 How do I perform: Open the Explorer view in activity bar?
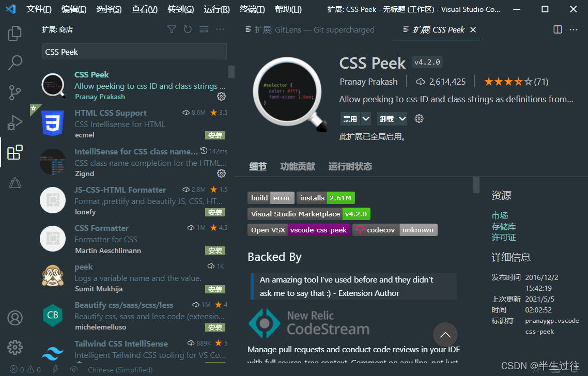pyautogui.click(x=14, y=34)
